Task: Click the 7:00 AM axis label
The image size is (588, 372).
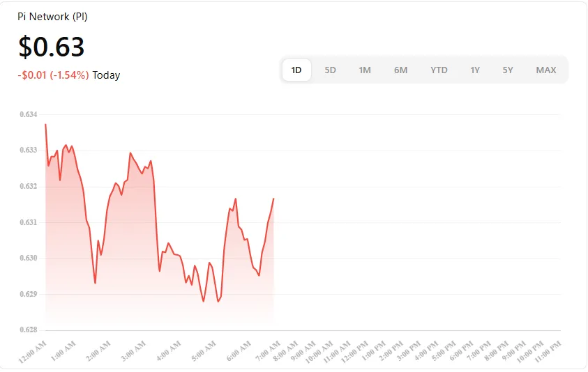Action: [268, 351]
